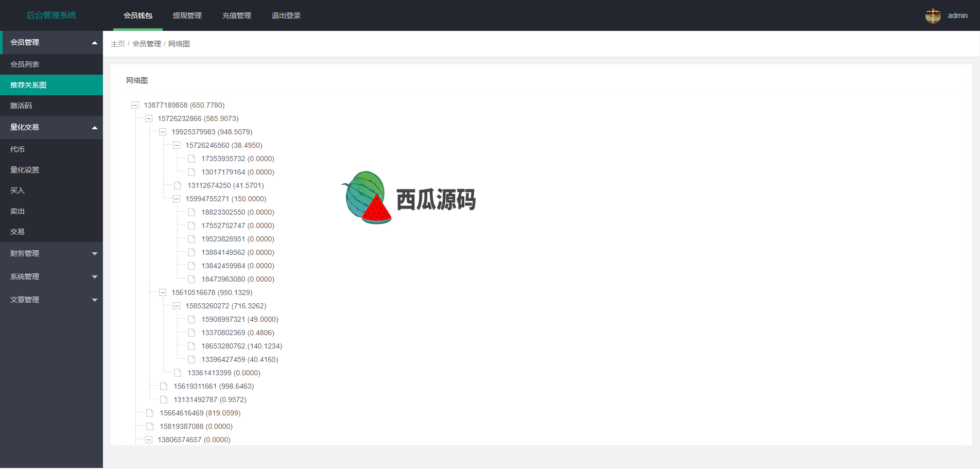
Task: Click file icon next to 15819387088
Action: [x=150, y=426]
